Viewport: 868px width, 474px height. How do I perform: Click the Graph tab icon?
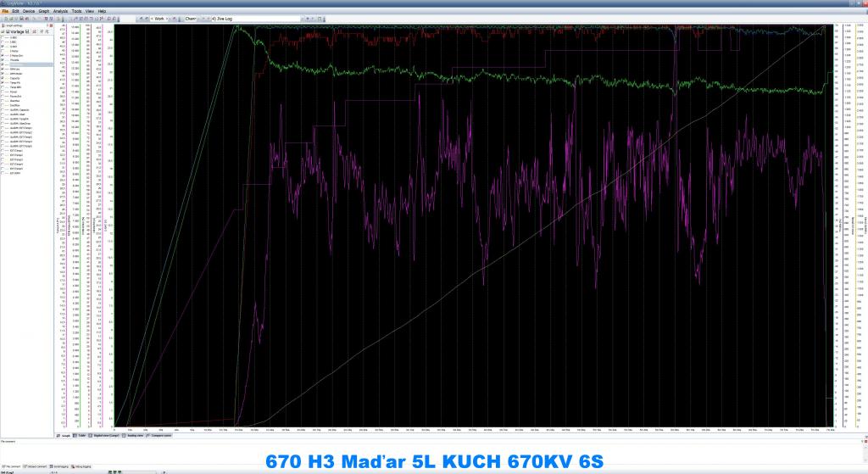[x=58, y=435]
